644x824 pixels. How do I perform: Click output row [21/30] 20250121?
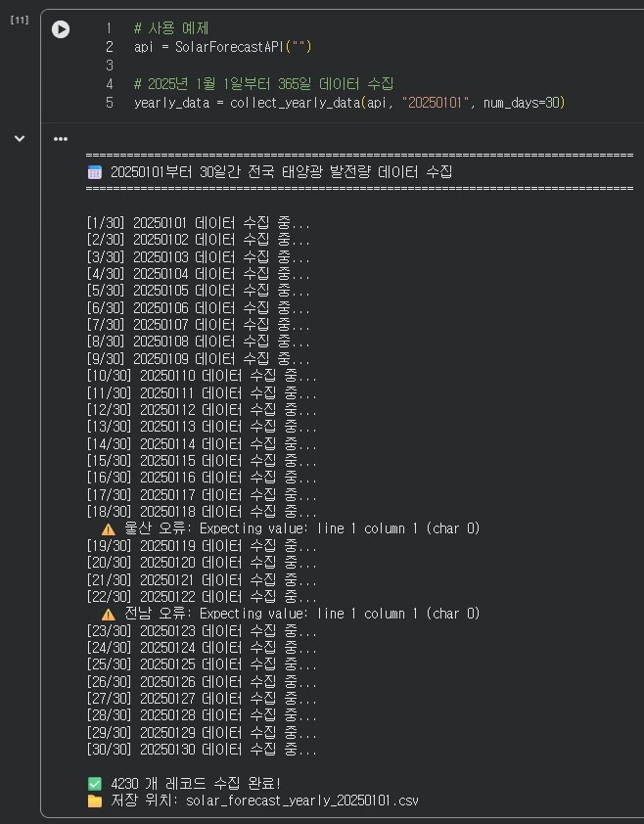(202, 580)
